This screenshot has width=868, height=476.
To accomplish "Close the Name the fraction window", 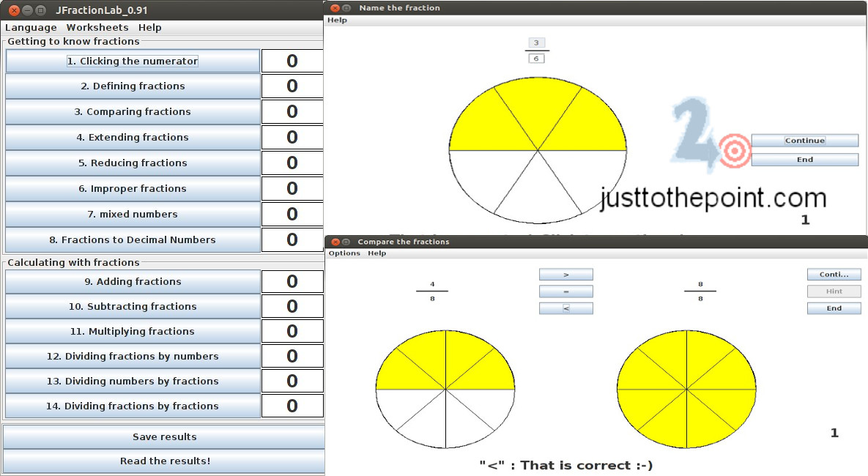I will pos(335,8).
